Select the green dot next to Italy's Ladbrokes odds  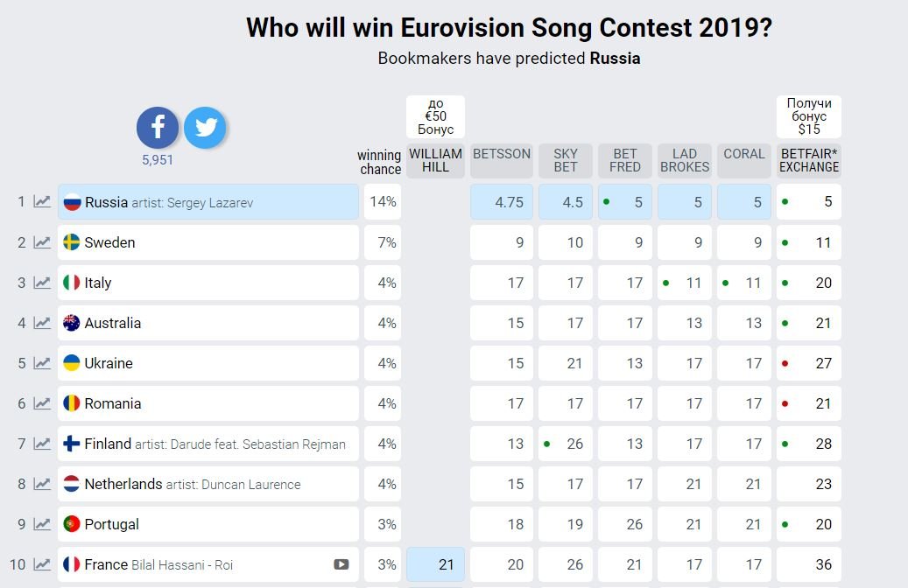[665, 283]
